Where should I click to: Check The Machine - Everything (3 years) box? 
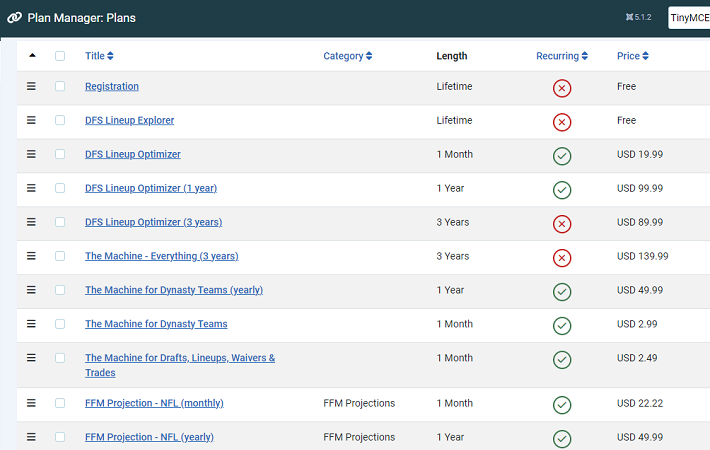coord(60,256)
